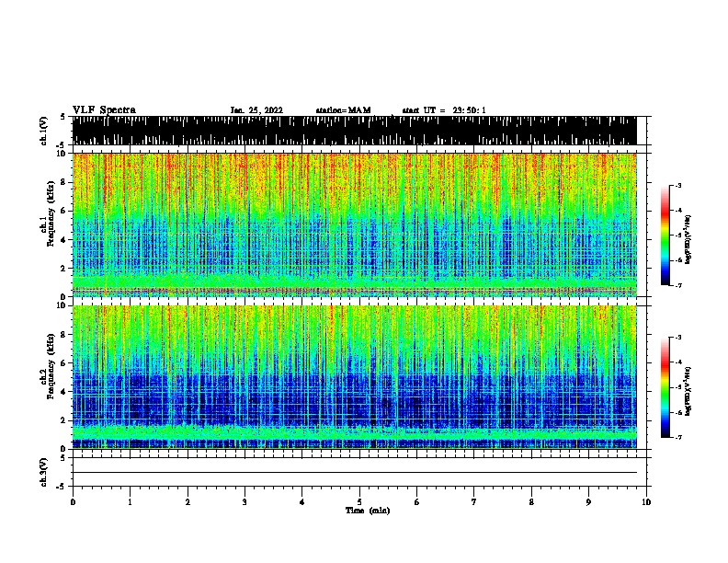
Task: Click the ch.1 'Frequency (kHz)' axis label
Action: [49, 213]
